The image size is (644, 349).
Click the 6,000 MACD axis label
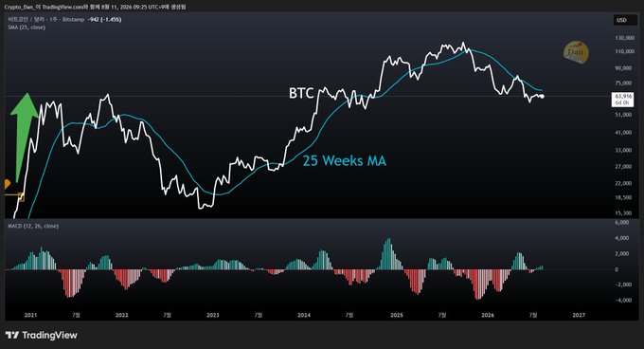[x=622, y=222]
